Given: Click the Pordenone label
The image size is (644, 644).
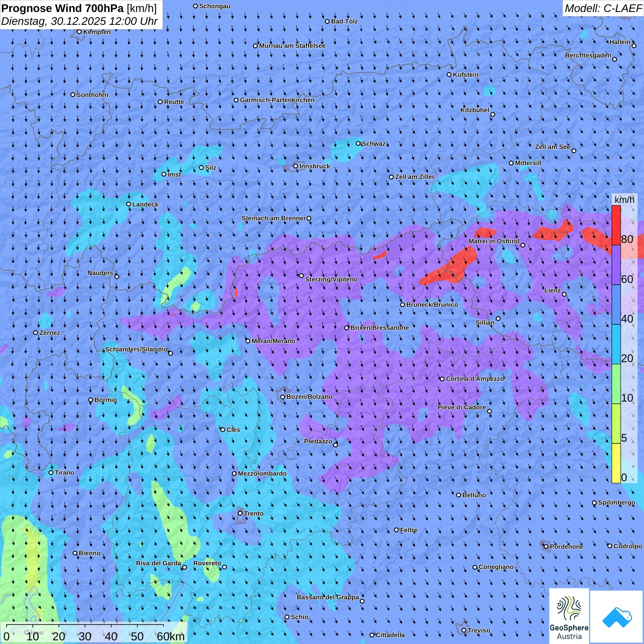Looking at the screenshot, I should (567, 546).
